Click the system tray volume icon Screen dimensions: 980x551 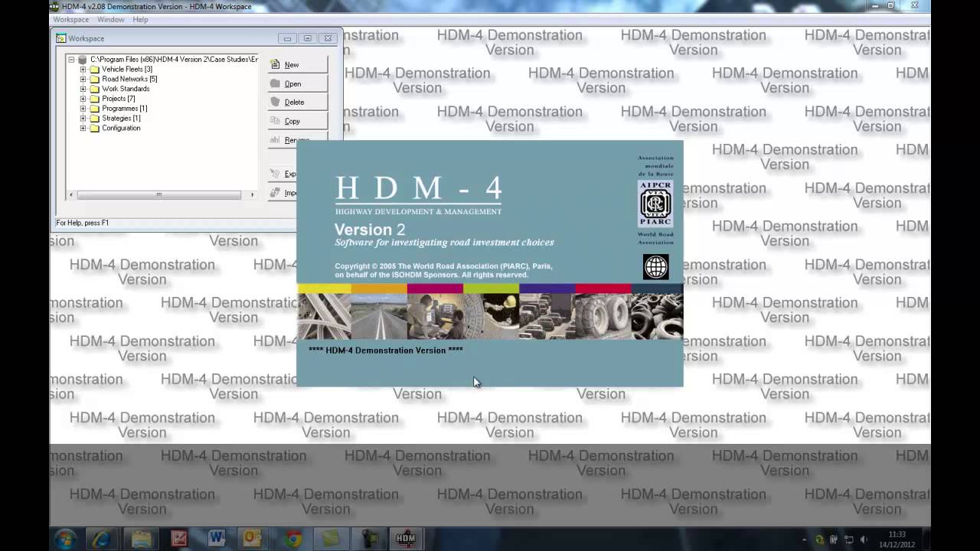tap(864, 540)
